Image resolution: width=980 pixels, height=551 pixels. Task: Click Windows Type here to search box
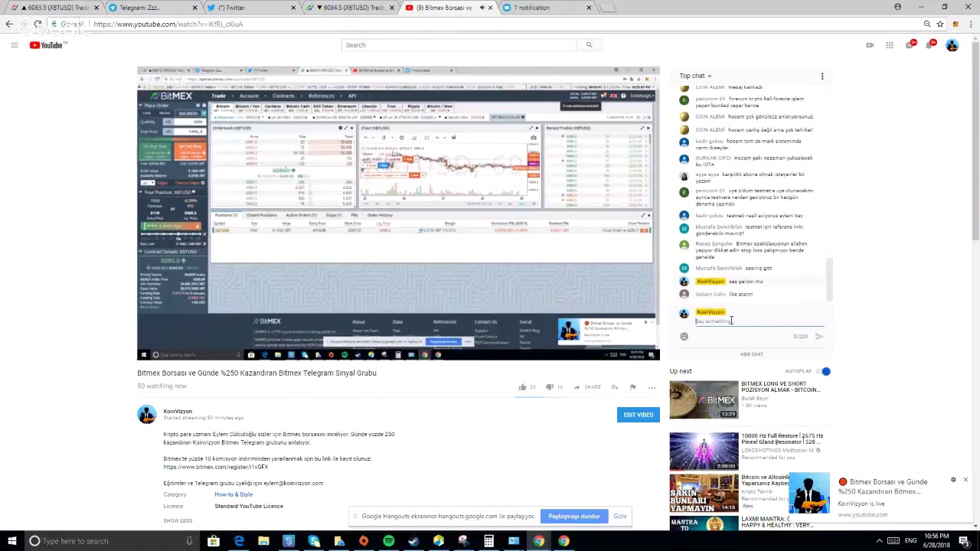click(x=110, y=541)
